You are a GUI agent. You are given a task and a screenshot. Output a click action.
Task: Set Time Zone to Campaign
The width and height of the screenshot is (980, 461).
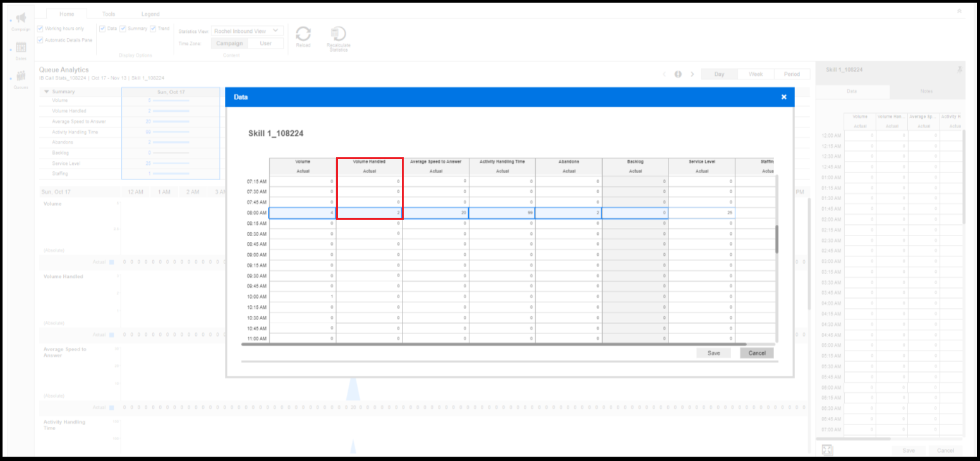pos(229,44)
